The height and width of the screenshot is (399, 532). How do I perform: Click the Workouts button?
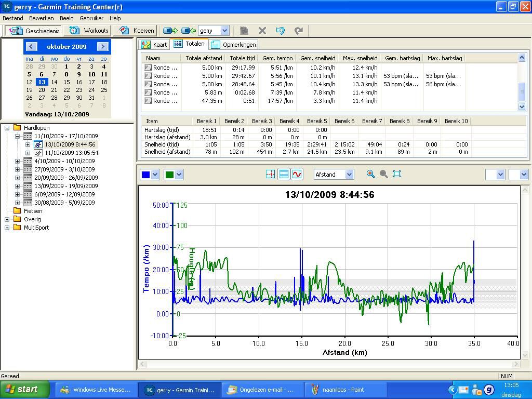89,31
